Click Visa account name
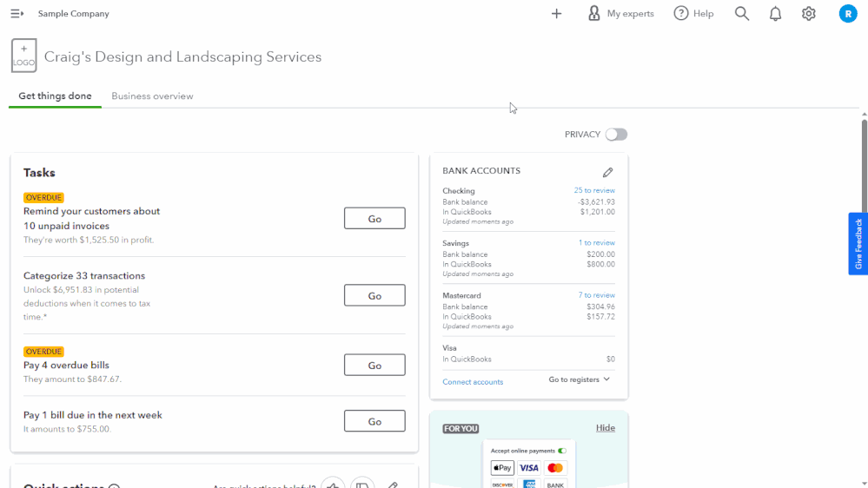Viewport: 868px width, 488px height. 449,348
